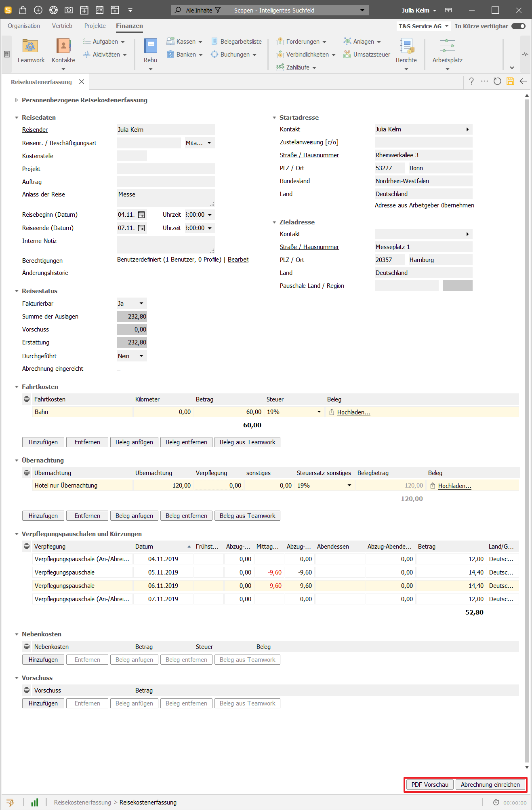Click Adresse aus Arbeitgeber übernehmen link
Image resolution: width=532 pixels, height=811 pixels.
[x=425, y=205]
